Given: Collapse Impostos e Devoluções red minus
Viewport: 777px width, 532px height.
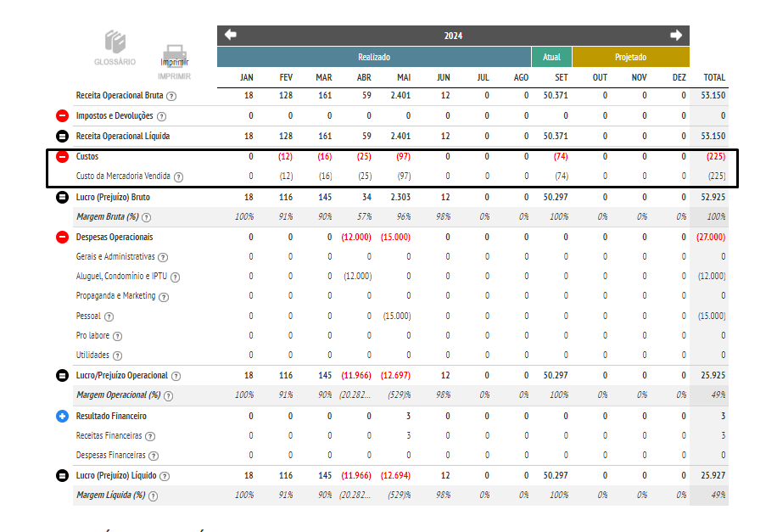Looking at the screenshot, I should coord(62,116).
